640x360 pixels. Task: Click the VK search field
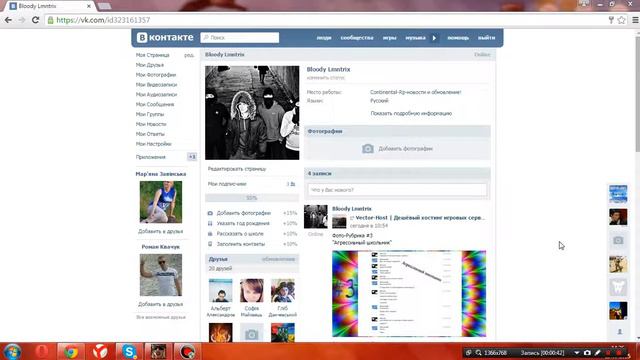click(x=240, y=38)
